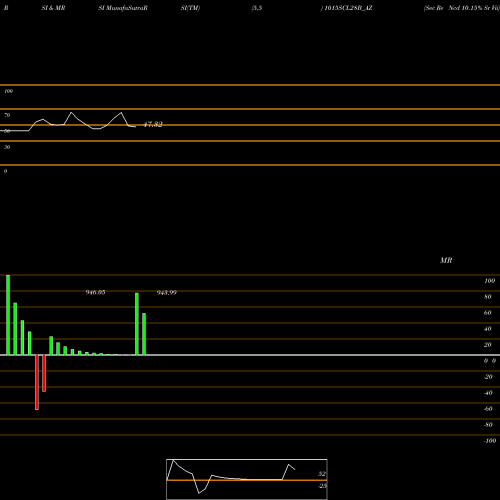500x500 pixels.
Task: Click the RSI value label 47.82
Action: pyautogui.click(x=153, y=124)
